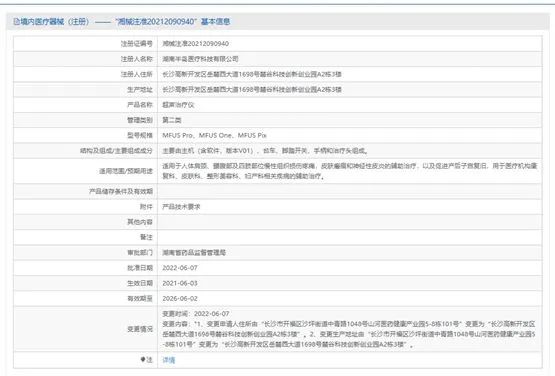Click the 审批部门 value 湖南省药品监督管理局
The image size is (555, 376).
tap(194, 252)
